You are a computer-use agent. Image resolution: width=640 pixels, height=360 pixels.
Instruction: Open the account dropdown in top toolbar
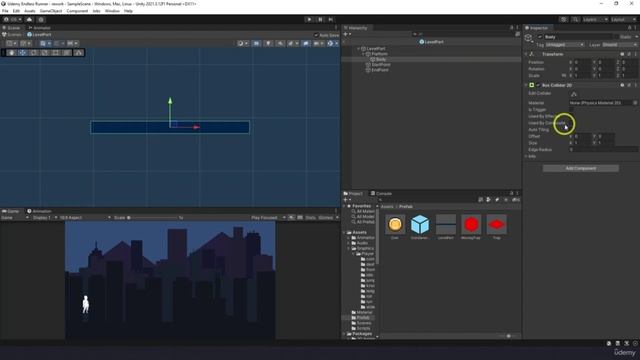12,19
